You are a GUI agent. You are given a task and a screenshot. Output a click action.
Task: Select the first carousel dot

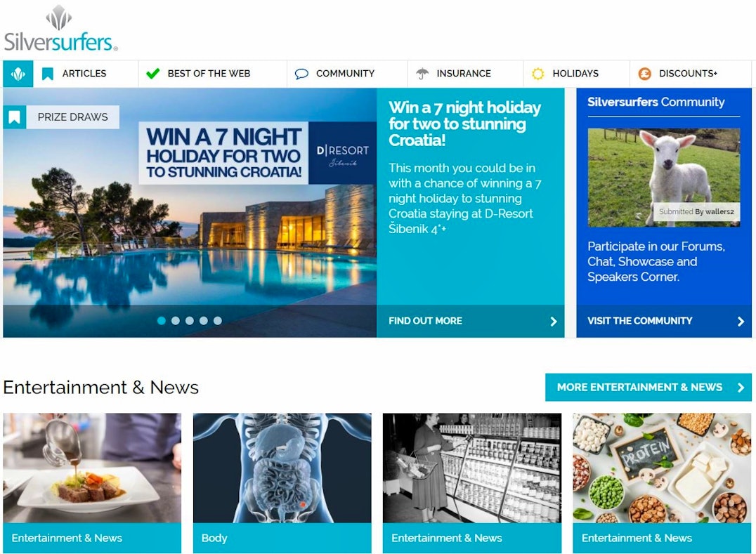coord(162,321)
